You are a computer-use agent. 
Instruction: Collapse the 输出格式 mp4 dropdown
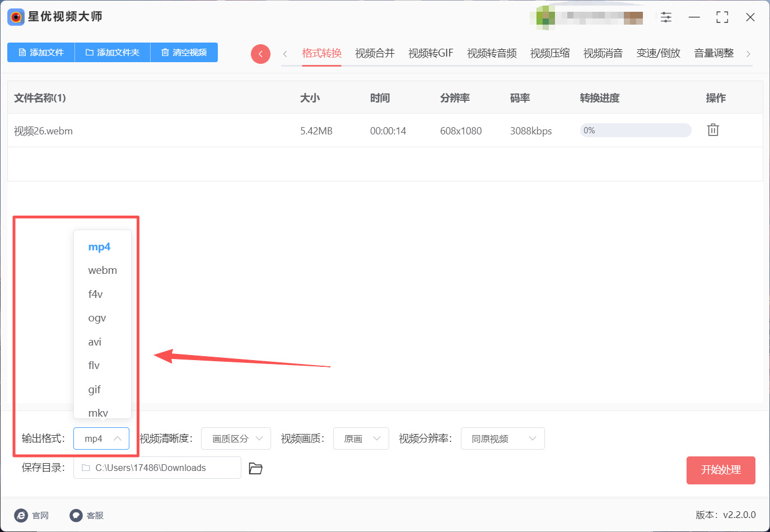tap(101, 438)
